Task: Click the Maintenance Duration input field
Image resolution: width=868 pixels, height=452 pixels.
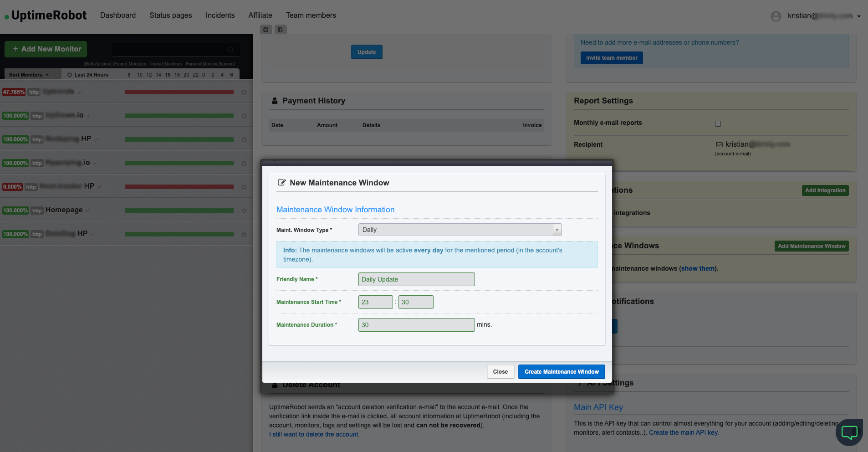Action: coord(416,325)
